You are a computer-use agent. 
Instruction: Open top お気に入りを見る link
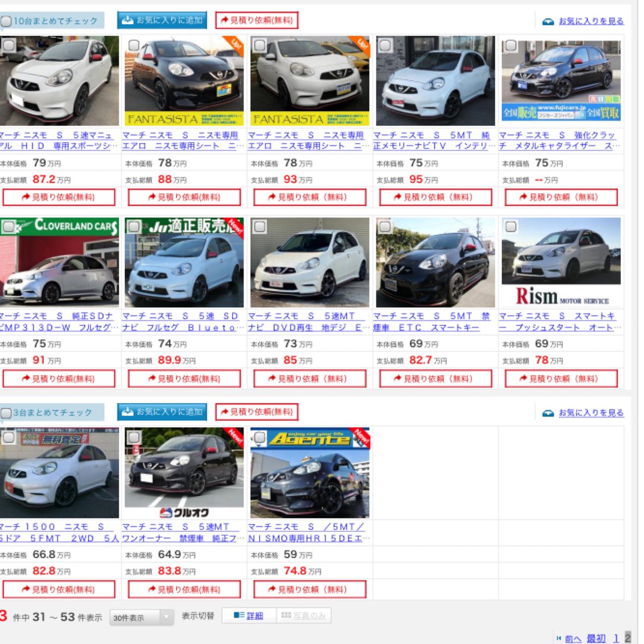click(x=591, y=21)
